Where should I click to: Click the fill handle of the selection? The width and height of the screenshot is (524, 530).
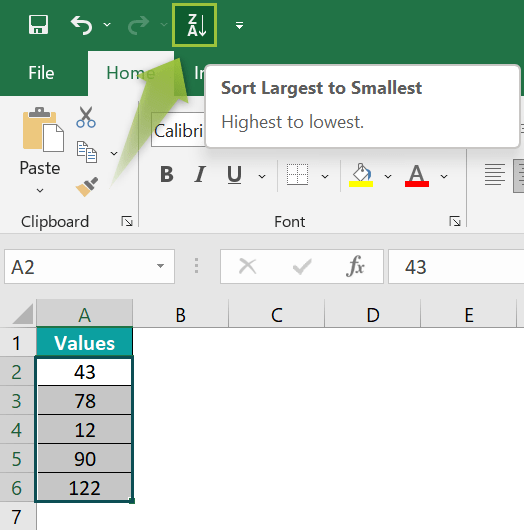coord(132,501)
